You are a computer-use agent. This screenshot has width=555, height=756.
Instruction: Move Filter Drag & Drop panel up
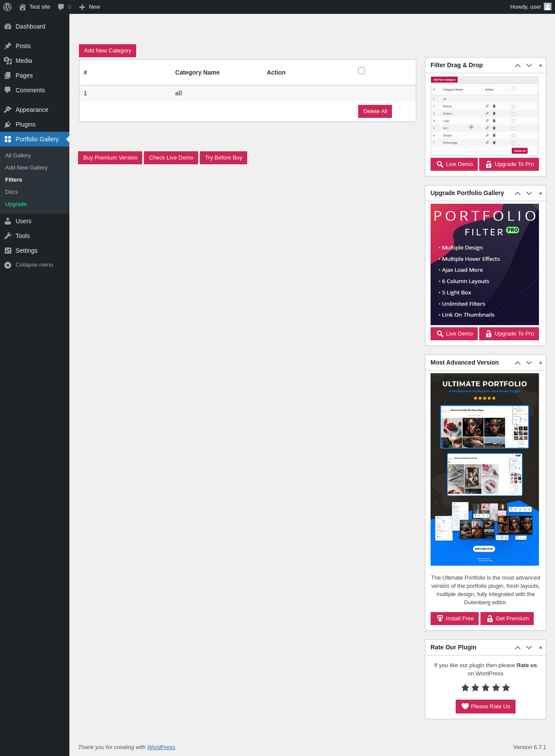pyautogui.click(x=518, y=65)
